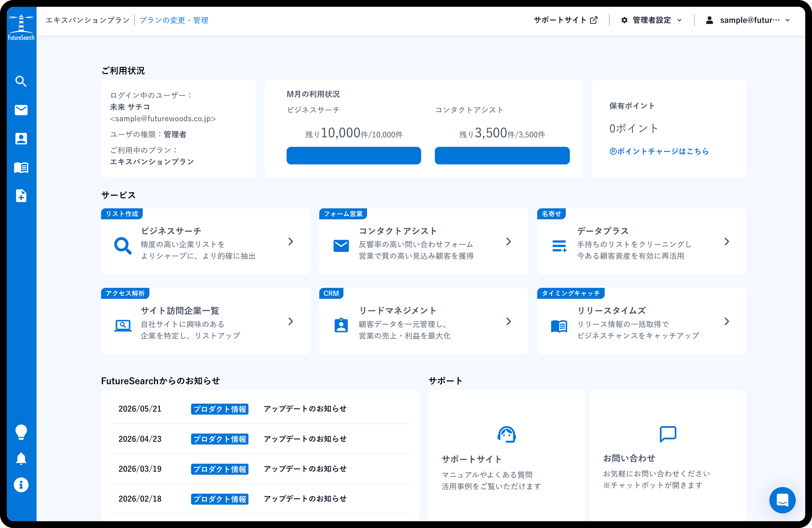Click the アクセス解析 category label

[125, 293]
